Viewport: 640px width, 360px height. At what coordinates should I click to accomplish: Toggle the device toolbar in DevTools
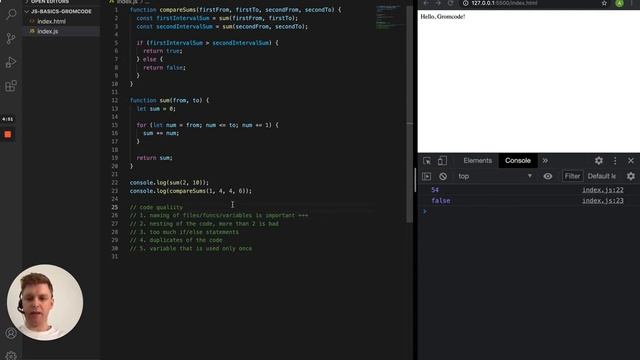[x=442, y=161]
